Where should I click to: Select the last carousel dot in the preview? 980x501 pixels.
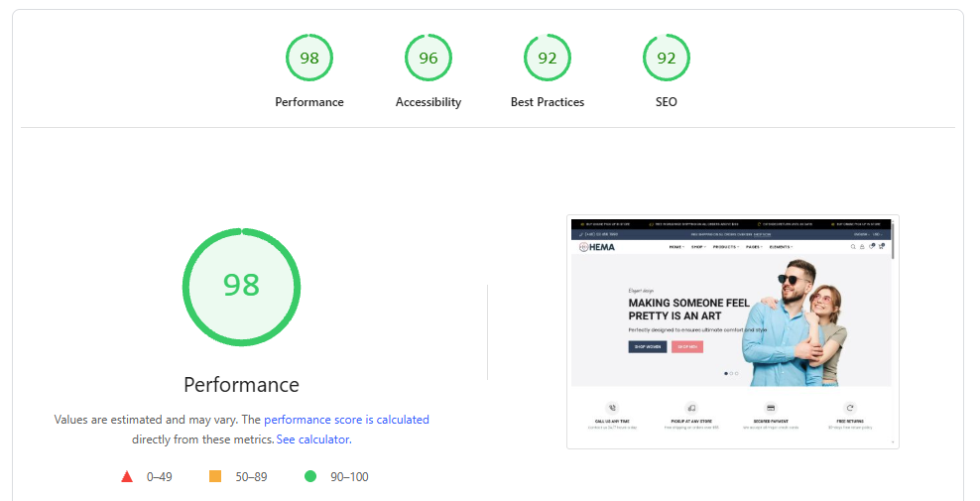point(736,373)
